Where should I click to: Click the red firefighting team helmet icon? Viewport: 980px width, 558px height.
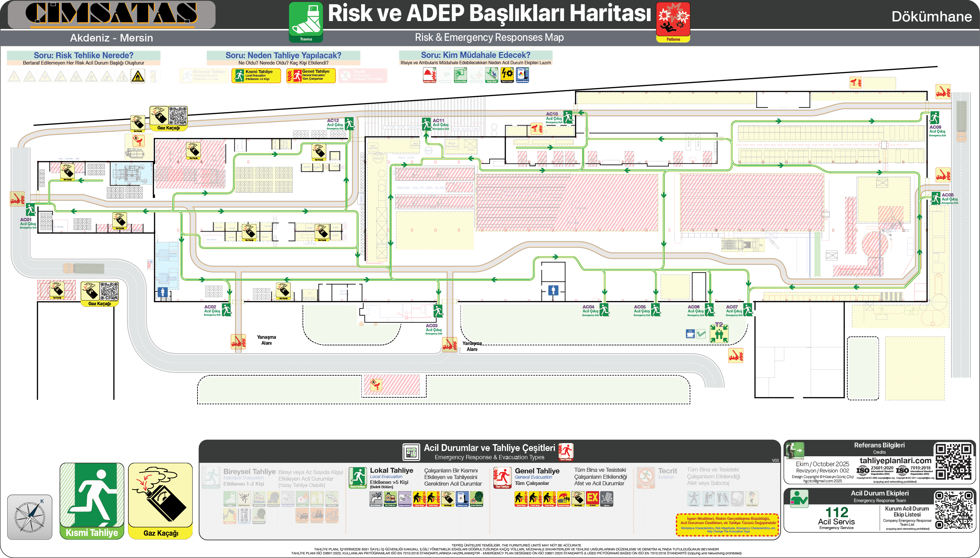(x=430, y=75)
